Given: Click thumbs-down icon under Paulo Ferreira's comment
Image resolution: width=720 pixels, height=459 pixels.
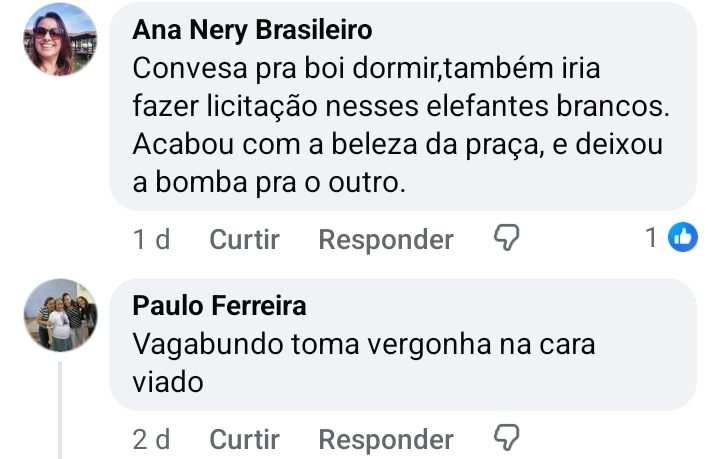Looking at the screenshot, I should tap(508, 439).
